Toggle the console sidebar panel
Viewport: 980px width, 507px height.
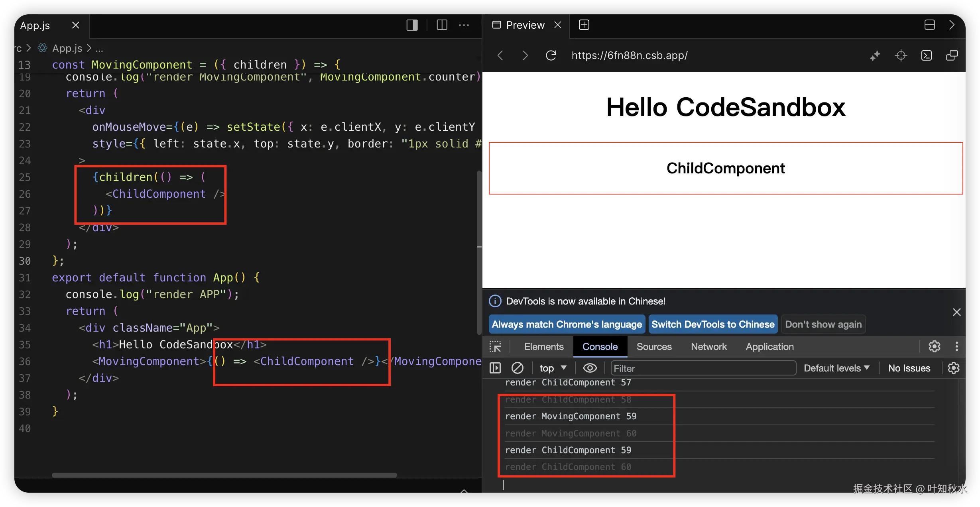pyautogui.click(x=495, y=368)
